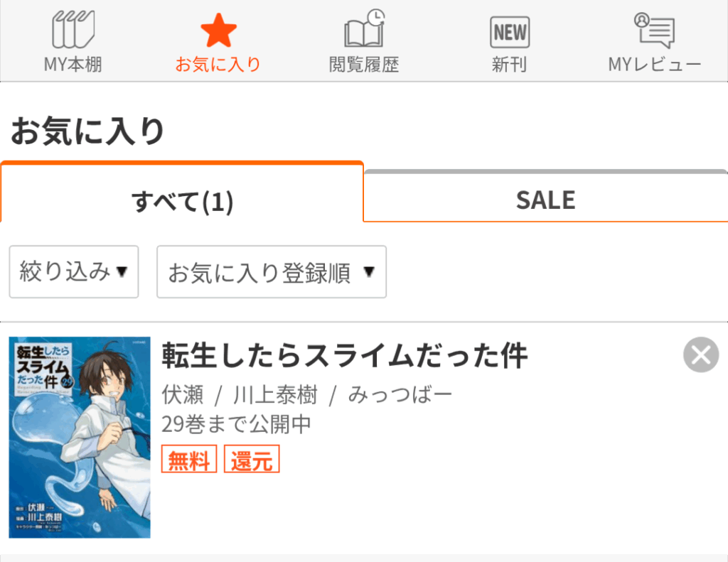Click the MY本棚 label text
728x562 pixels.
pos(73,64)
